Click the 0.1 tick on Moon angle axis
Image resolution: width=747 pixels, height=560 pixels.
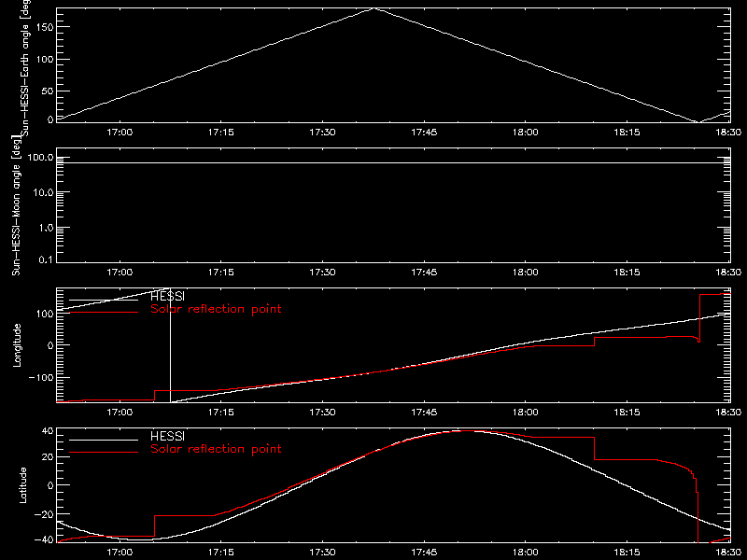coord(46,259)
